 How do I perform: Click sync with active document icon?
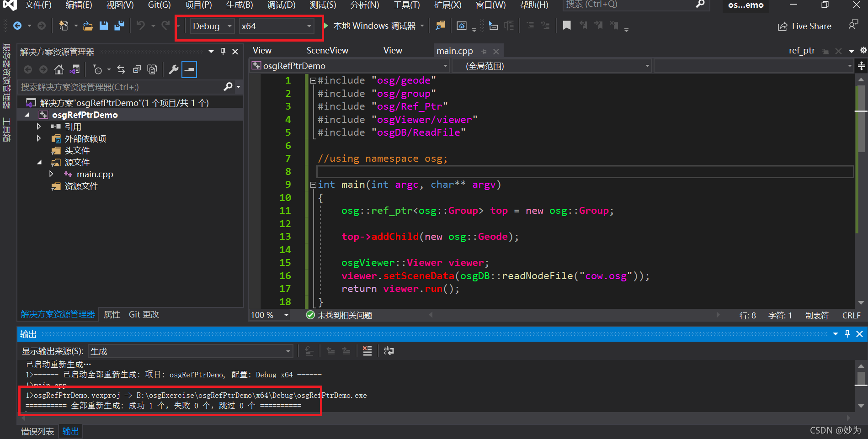pyautogui.click(x=121, y=69)
